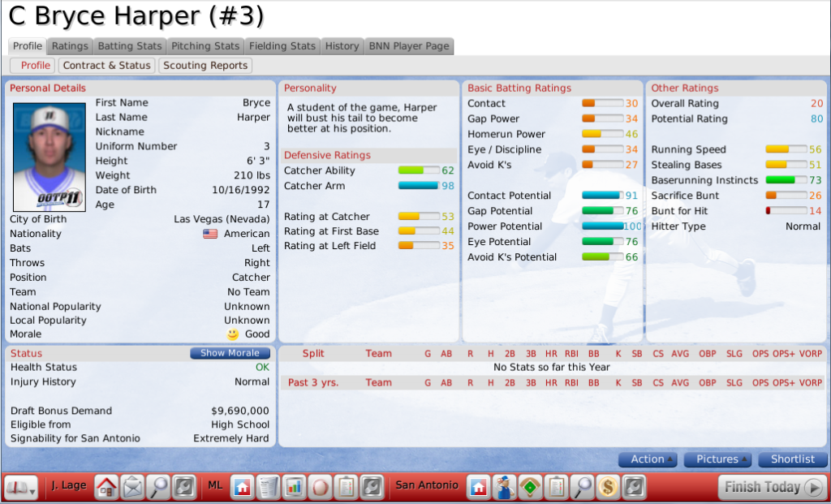Click Bryce Harper's player portrait

[x=50, y=157]
